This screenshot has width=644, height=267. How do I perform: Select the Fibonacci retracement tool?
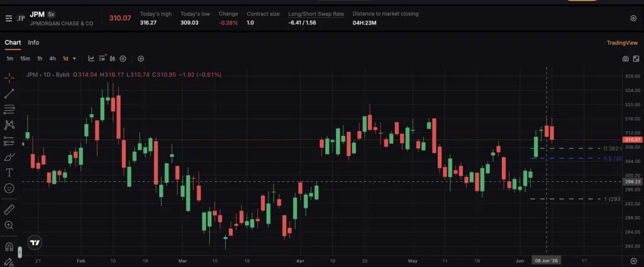pyautogui.click(x=9, y=110)
